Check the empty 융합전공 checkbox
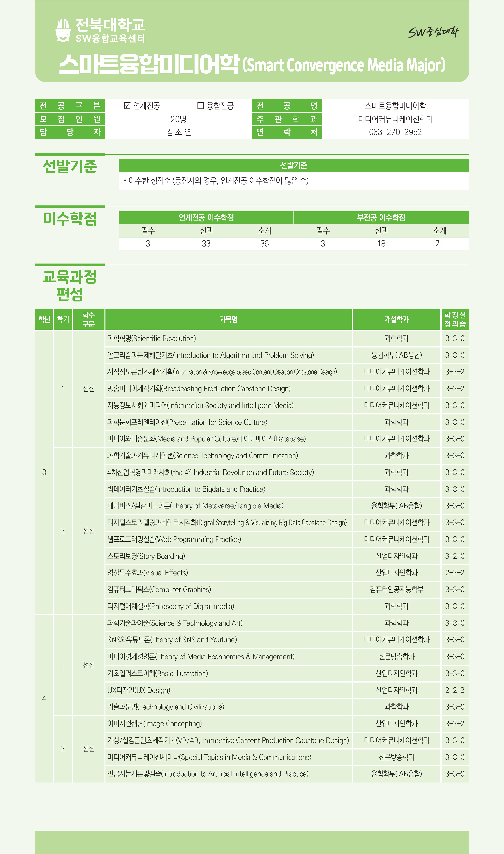Image resolution: width=504 pixels, height=854 pixels. [200, 106]
